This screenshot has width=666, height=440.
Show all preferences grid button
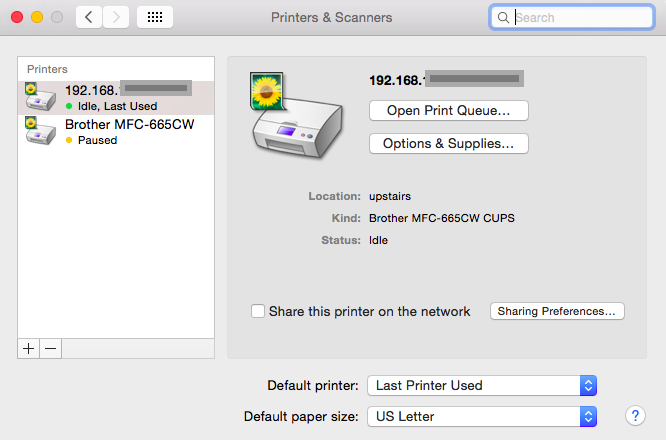point(155,17)
